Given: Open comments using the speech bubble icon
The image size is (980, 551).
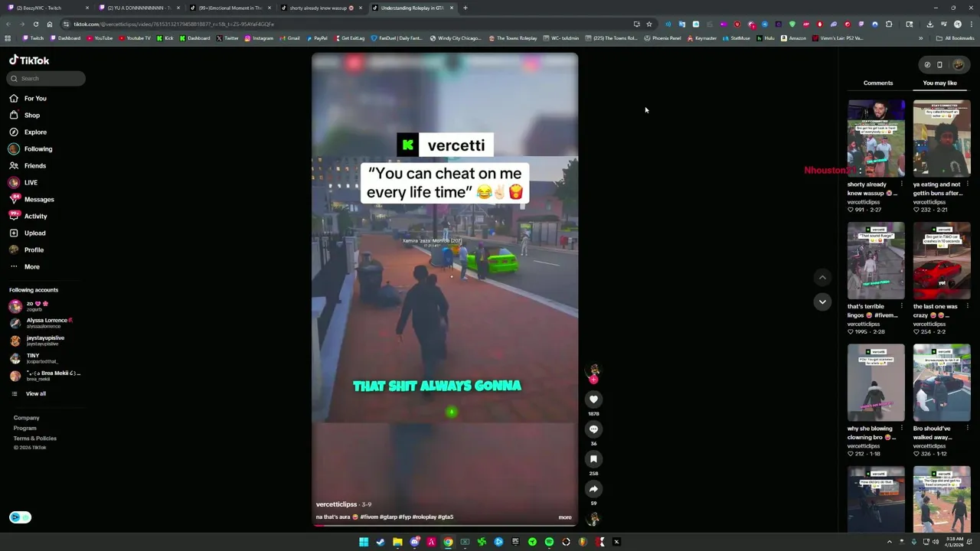Looking at the screenshot, I should (x=593, y=429).
